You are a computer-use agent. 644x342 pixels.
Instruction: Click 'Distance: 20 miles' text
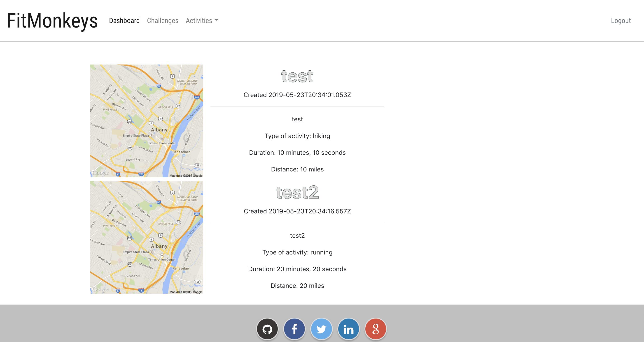coord(297,286)
